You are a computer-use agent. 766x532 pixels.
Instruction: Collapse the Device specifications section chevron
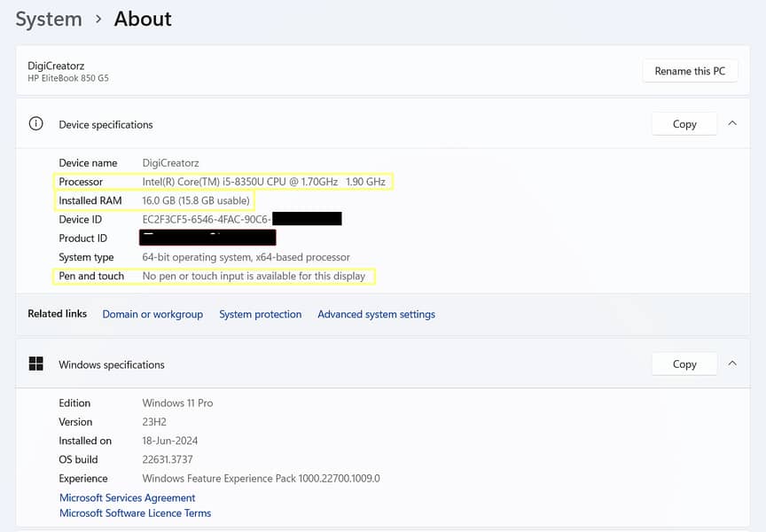click(732, 124)
